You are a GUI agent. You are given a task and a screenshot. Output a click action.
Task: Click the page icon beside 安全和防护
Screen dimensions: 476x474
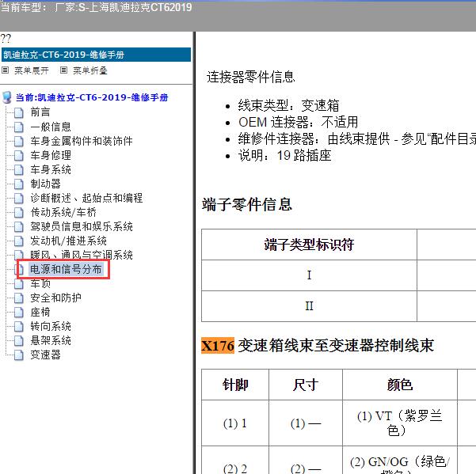19,298
